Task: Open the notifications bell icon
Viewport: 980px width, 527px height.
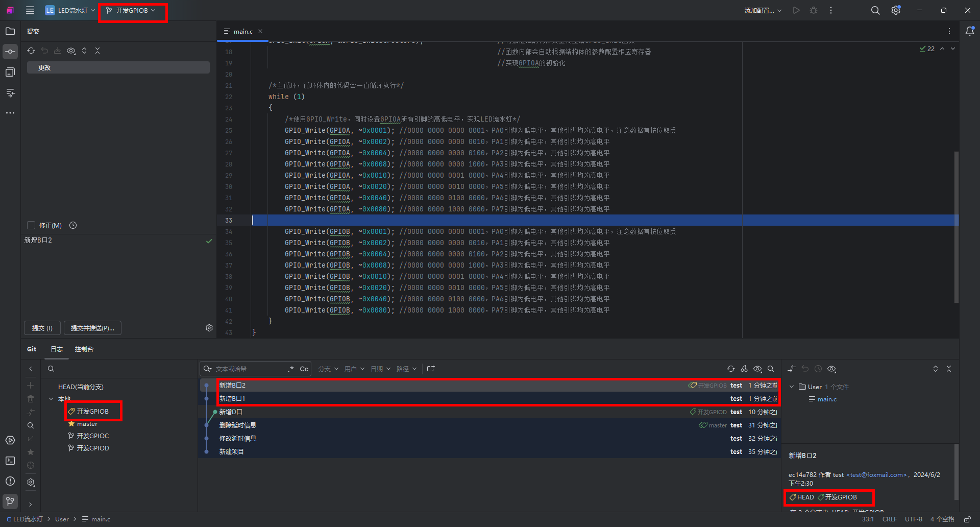Action: click(970, 31)
